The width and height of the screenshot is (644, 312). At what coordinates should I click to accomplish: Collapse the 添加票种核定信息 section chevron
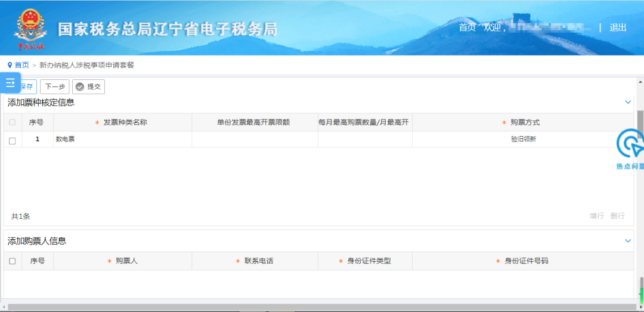coord(627,102)
